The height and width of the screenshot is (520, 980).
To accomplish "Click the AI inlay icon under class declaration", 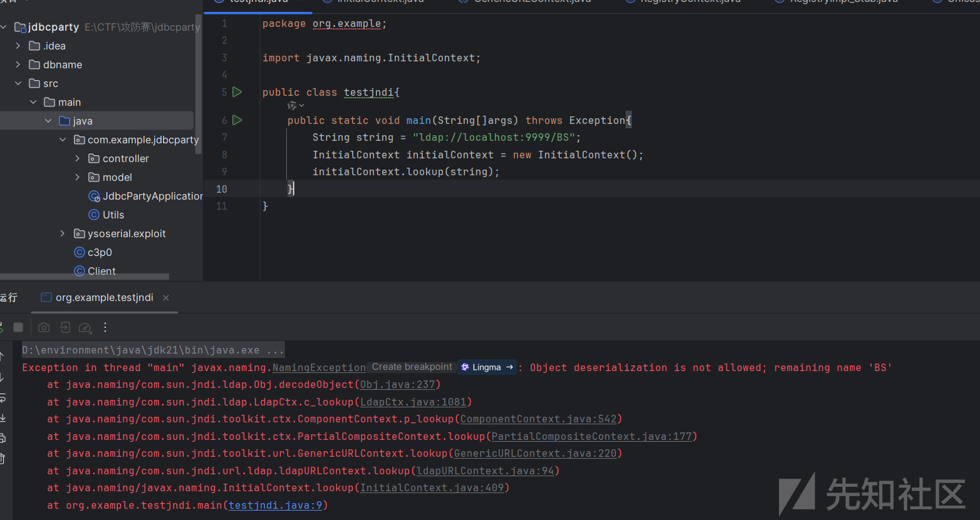I will click(x=292, y=106).
